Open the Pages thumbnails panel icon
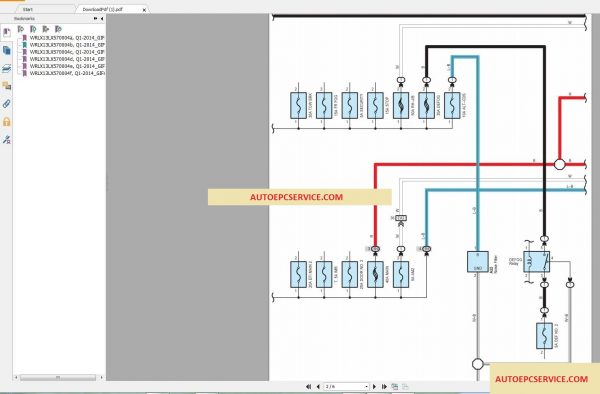Screen dimensions: 600x394 click(x=7, y=50)
